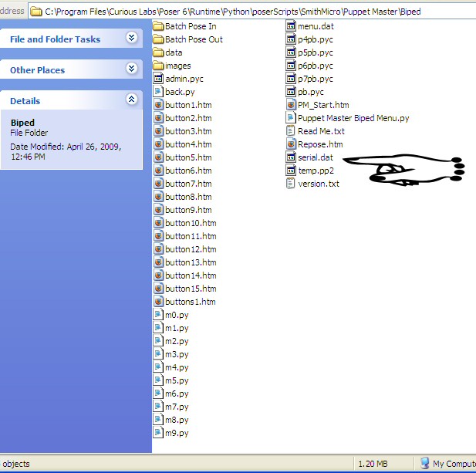Image resolution: width=476 pixels, height=473 pixels.
Task: Click the 1.20 MB status bar entry
Action: (373, 464)
